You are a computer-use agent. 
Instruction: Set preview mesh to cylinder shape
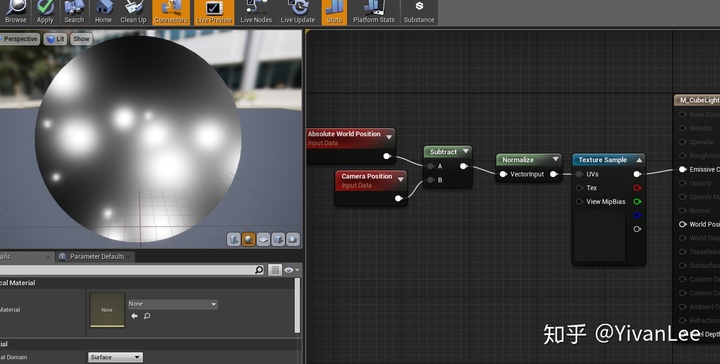tap(234, 239)
